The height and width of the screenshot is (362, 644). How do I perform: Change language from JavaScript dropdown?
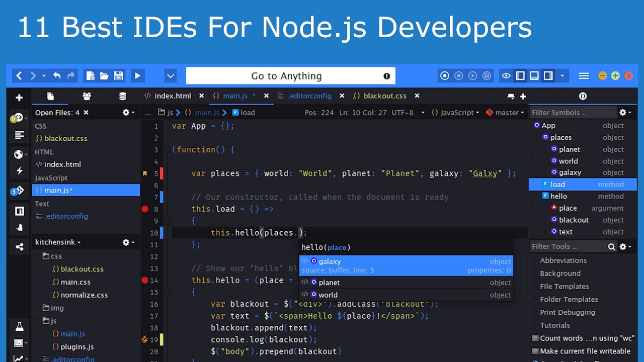coord(455,113)
